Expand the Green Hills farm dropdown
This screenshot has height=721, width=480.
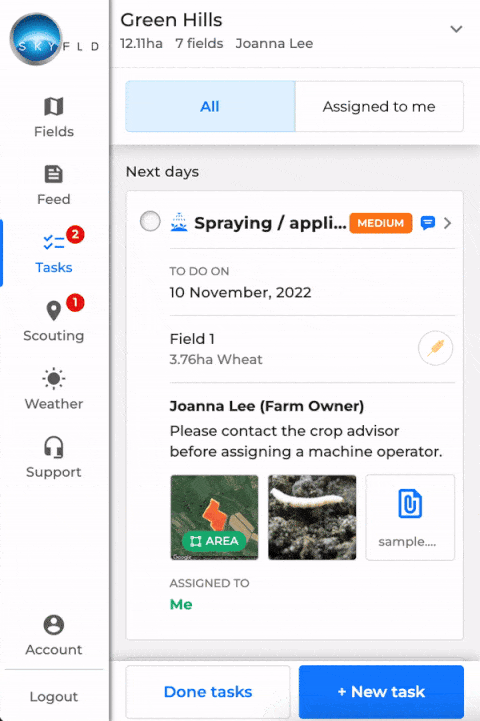(456, 29)
